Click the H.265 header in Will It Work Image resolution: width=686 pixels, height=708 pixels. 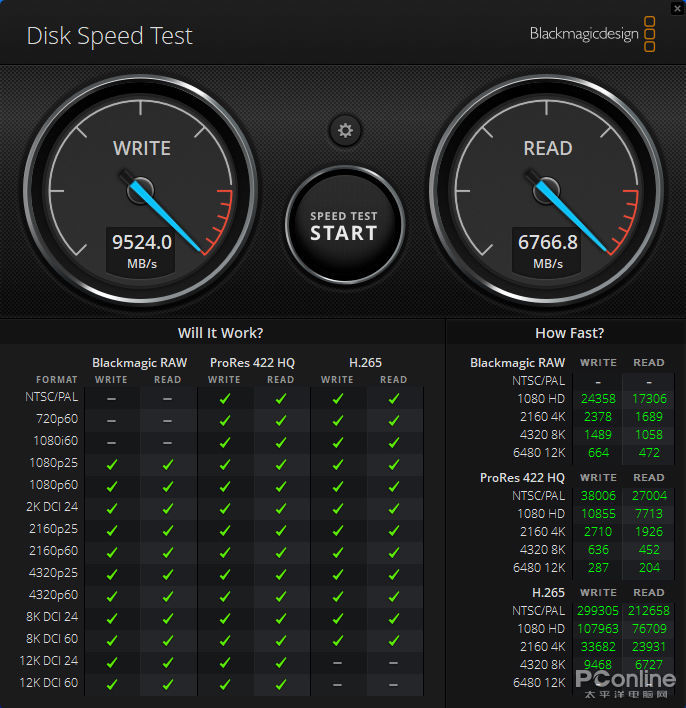coord(365,363)
